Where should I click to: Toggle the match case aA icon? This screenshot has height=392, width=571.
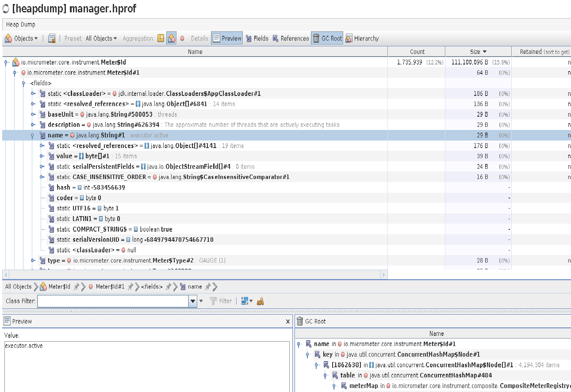click(x=260, y=301)
